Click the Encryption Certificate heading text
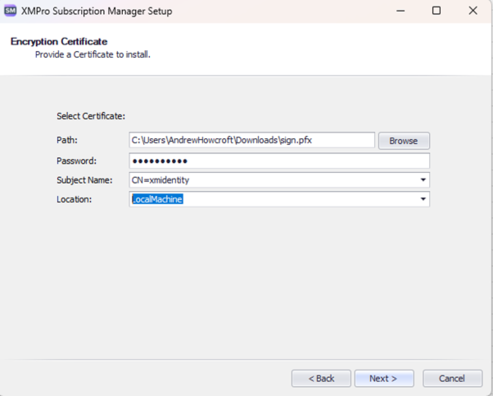The height and width of the screenshot is (396, 493). pyautogui.click(x=59, y=42)
